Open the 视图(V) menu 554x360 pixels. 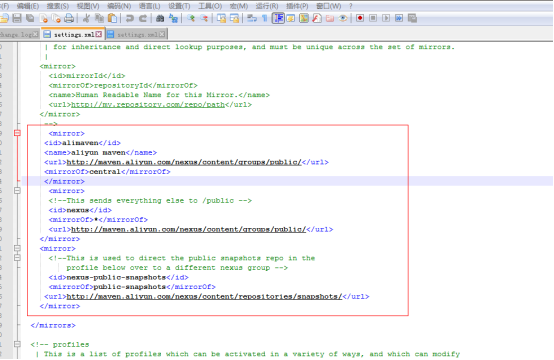[x=88, y=6]
